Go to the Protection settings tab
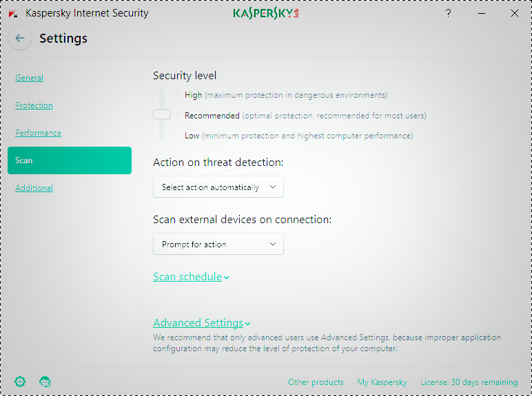Image resolution: width=532 pixels, height=396 pixels. pyautogui.click(x=34, y=105)
